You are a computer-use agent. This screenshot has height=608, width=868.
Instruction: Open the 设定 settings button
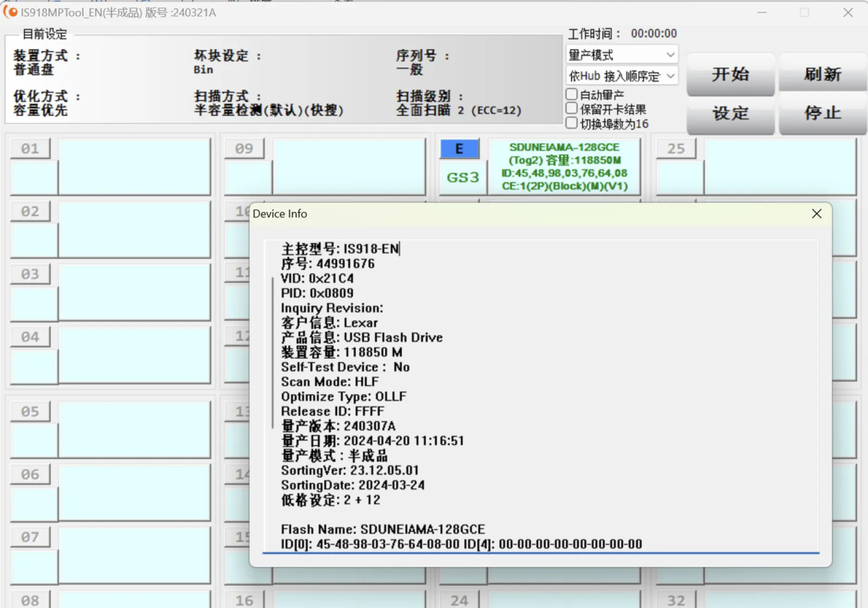730,113
